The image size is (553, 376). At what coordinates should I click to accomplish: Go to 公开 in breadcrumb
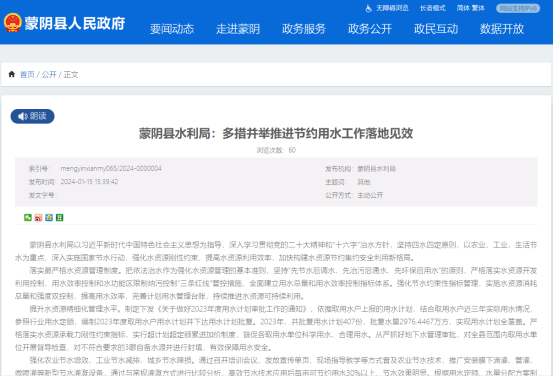(49, 74)
